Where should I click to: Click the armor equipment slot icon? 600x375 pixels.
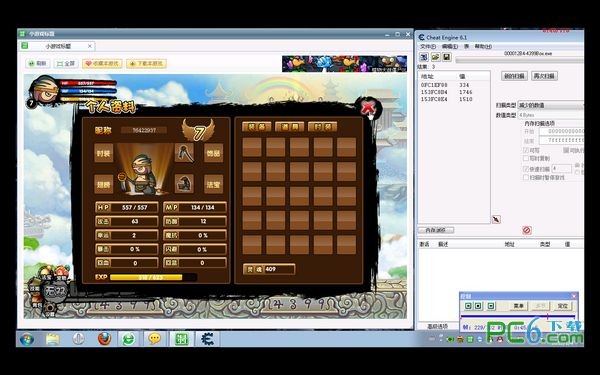[184, 184]
